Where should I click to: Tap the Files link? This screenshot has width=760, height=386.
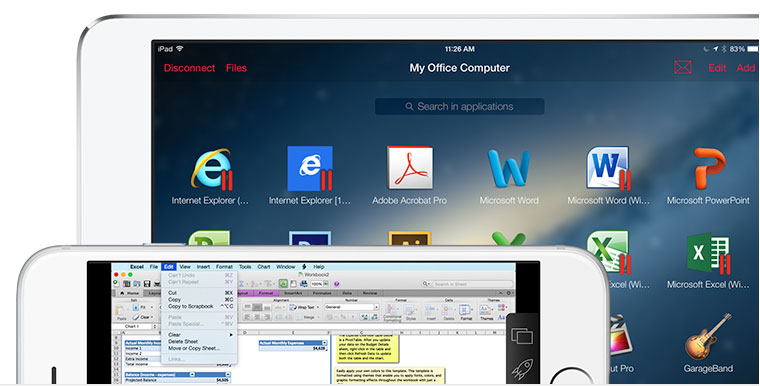(x=236, y=68)
